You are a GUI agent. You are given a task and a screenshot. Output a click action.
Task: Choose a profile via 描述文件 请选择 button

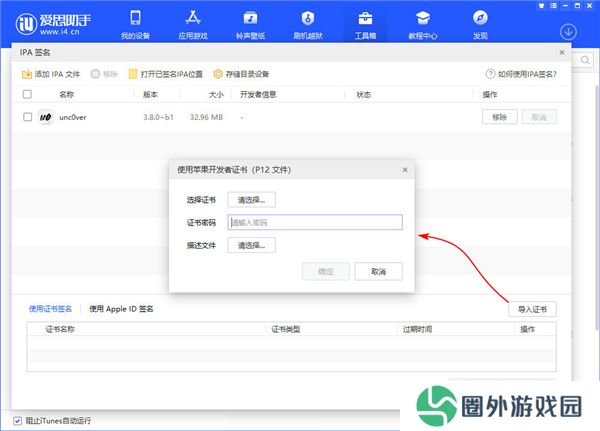pos(251,245)
